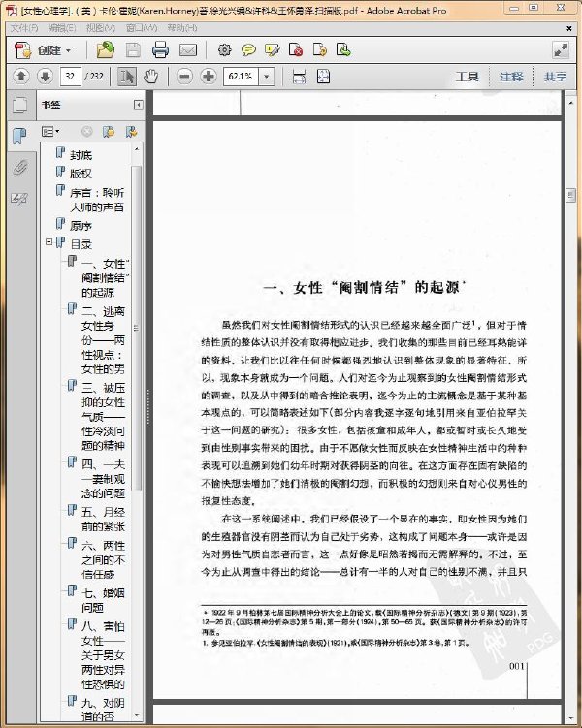Open a file with the folder icon

(106, 49)
